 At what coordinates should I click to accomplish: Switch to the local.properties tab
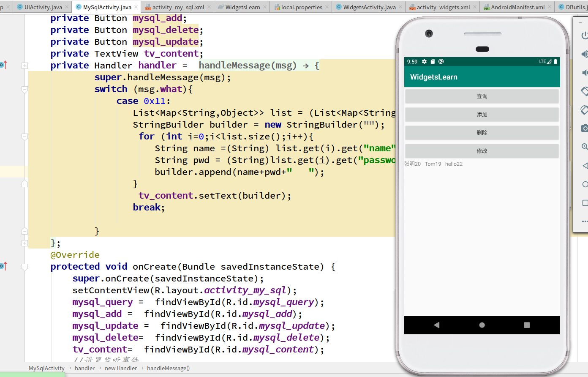click(x=302, y=7)
